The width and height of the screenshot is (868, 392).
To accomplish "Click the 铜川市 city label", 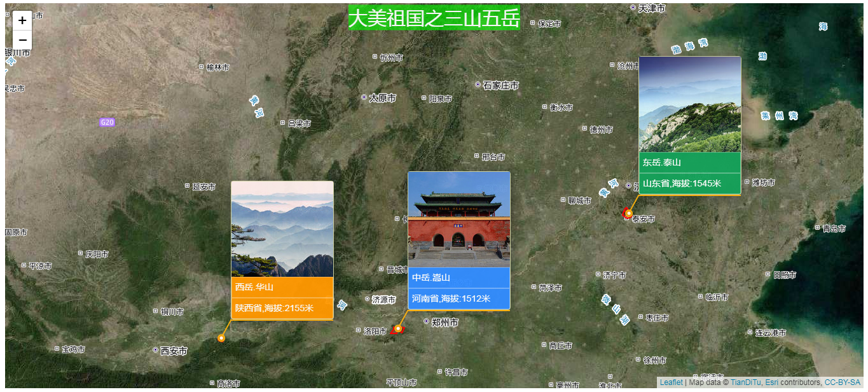I will tap(172, 312).
